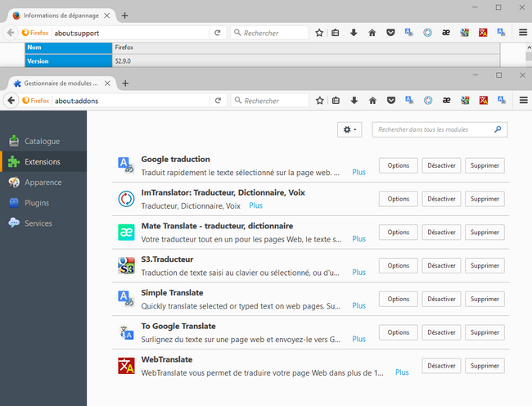Expand S3.Traducteur description with Plus
Screen dimensions: 532x406
point(358,273)
